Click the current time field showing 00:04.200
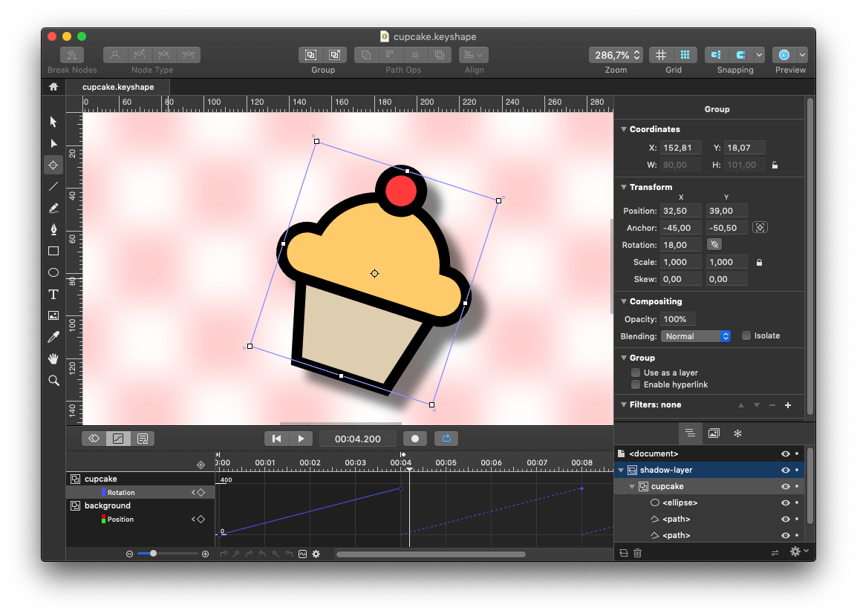Image resolution: width=857 pixels, height=616 pixels. coord(357,438)
